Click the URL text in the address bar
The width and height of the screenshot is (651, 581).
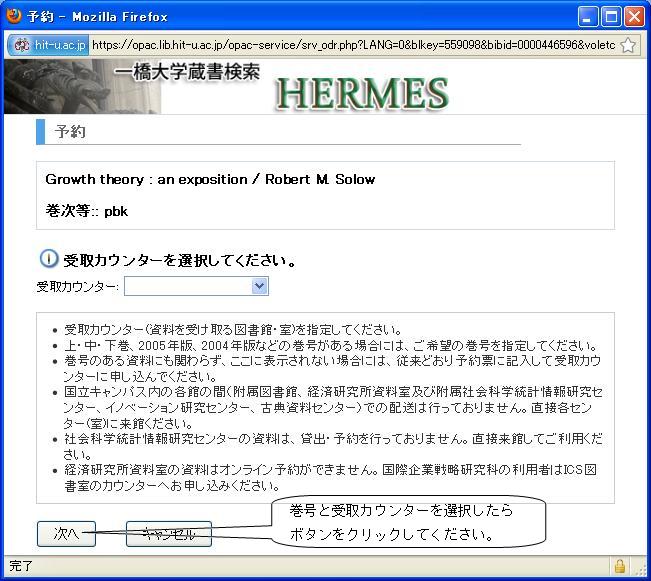coord(353,45)
